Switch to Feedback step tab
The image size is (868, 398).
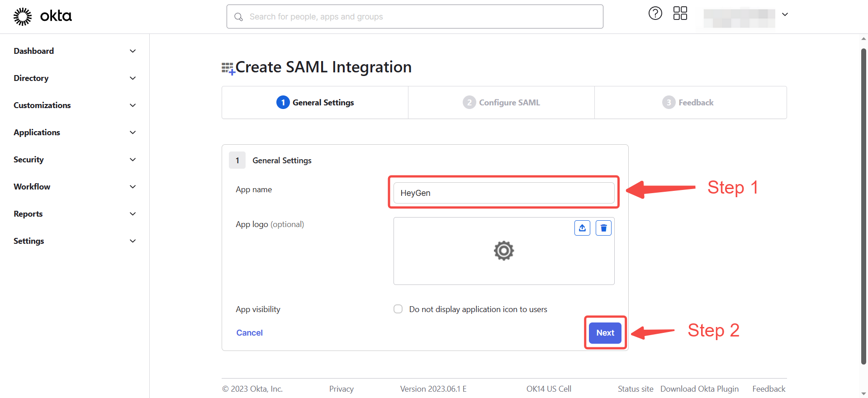pyautogui.click(x=690, y=103)
